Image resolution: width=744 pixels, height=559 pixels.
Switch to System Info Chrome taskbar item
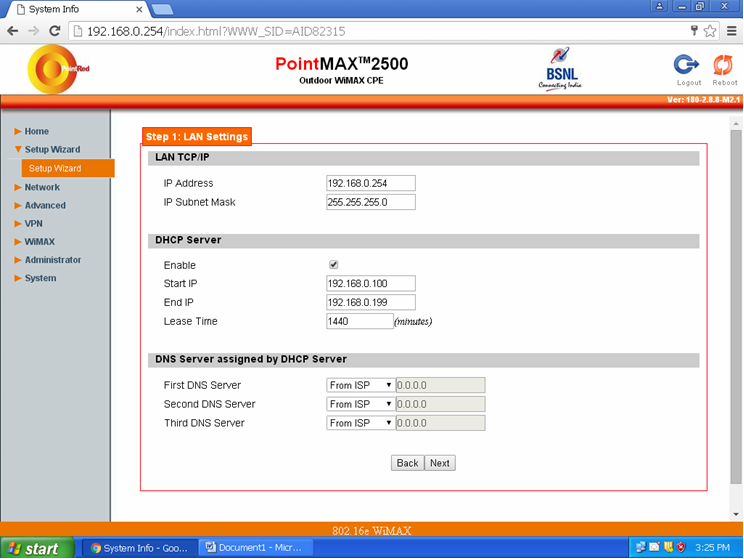coord(140,548)
